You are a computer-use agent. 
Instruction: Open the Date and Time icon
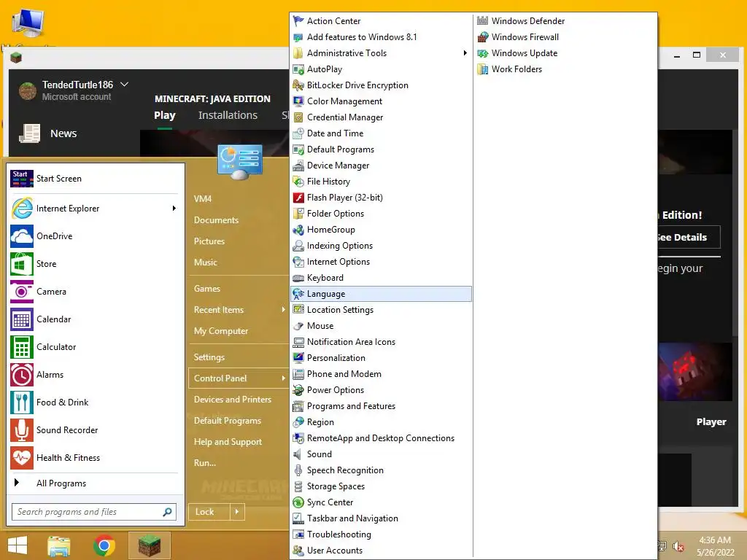298,133
